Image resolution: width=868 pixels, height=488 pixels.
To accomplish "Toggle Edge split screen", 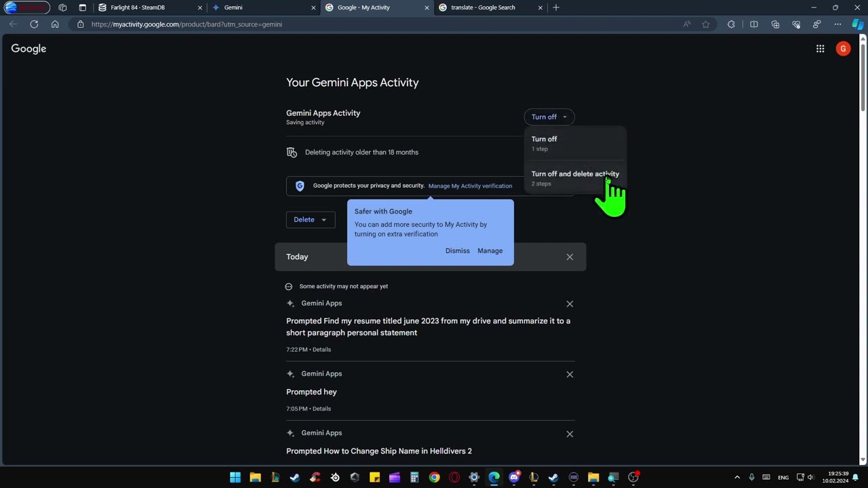I will [x=753, y=24].
